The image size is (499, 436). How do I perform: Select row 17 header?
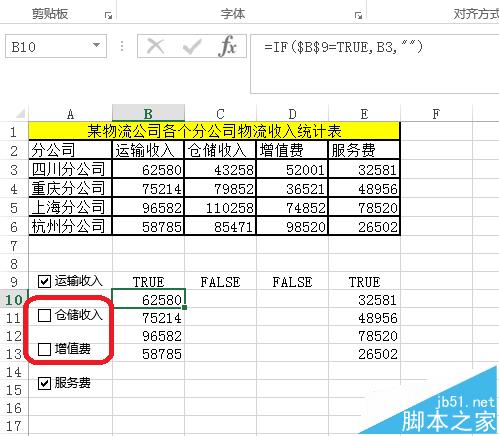pos(14,425)
